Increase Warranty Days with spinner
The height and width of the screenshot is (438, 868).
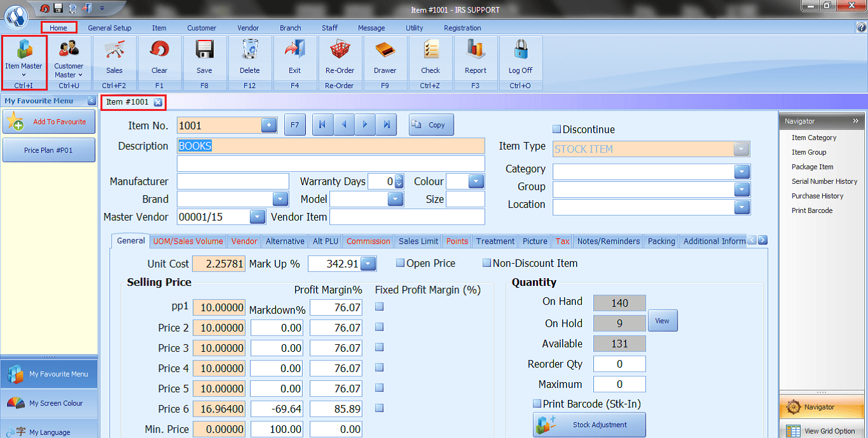point(399,178)
